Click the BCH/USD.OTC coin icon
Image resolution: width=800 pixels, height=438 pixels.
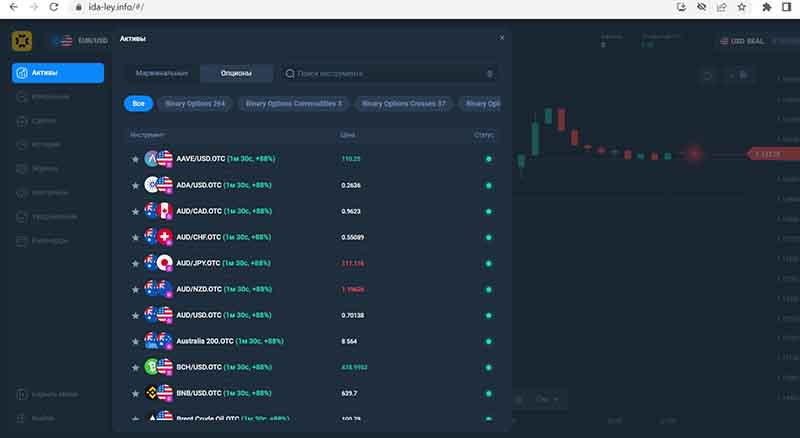(152, 367)
